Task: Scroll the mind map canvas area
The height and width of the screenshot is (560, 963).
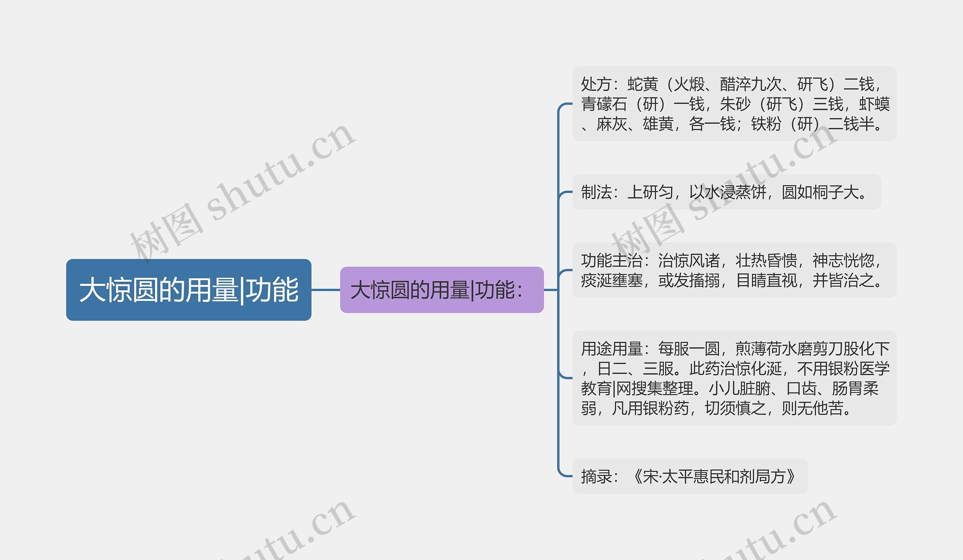Action: pyautogui.click(x=481, y=280)
